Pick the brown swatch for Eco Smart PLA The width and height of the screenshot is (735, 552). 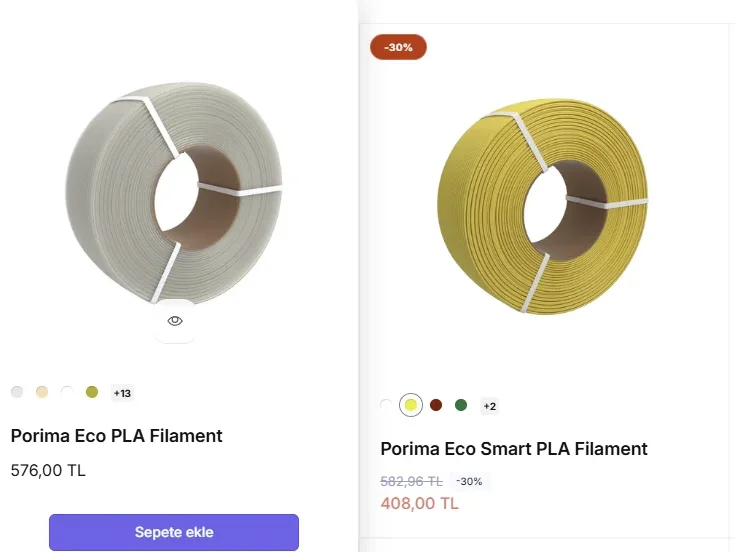coord(436,405)
